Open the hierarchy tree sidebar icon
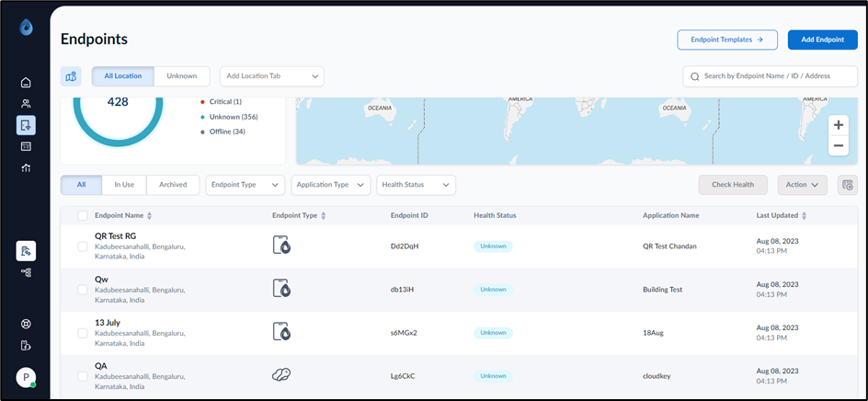Screen dimensions: 868x401 [26, 272]
